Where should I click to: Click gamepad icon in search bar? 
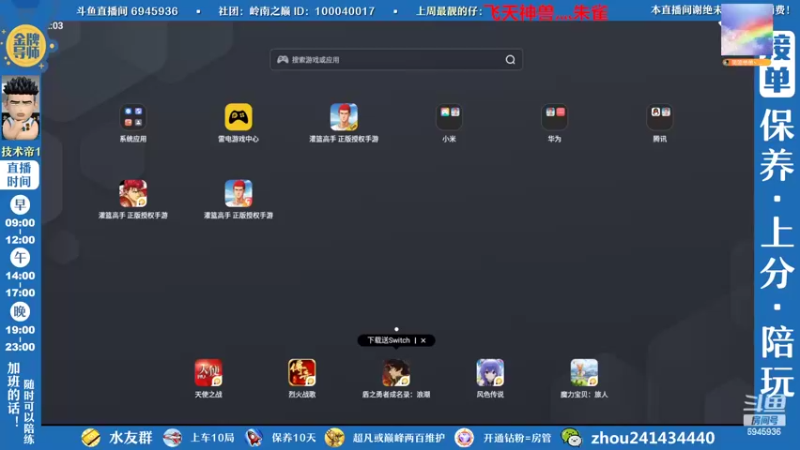(283, 60)
